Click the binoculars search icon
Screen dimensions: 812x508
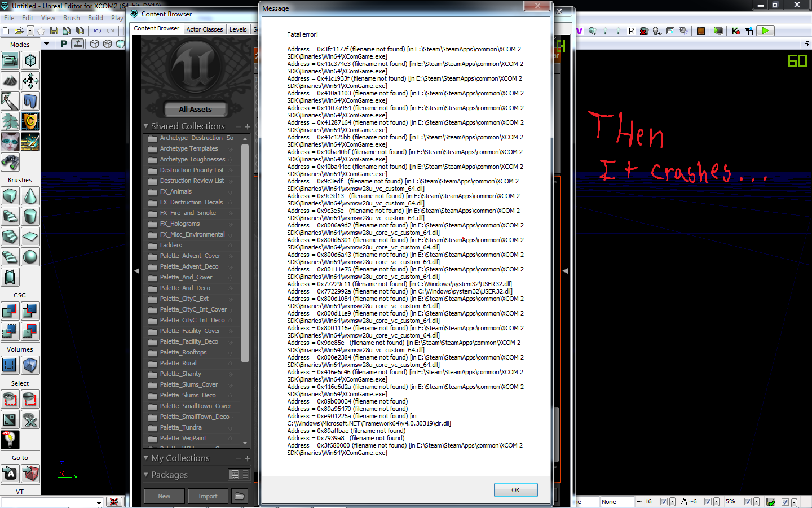pyautogui.click(x=10, y=162)
